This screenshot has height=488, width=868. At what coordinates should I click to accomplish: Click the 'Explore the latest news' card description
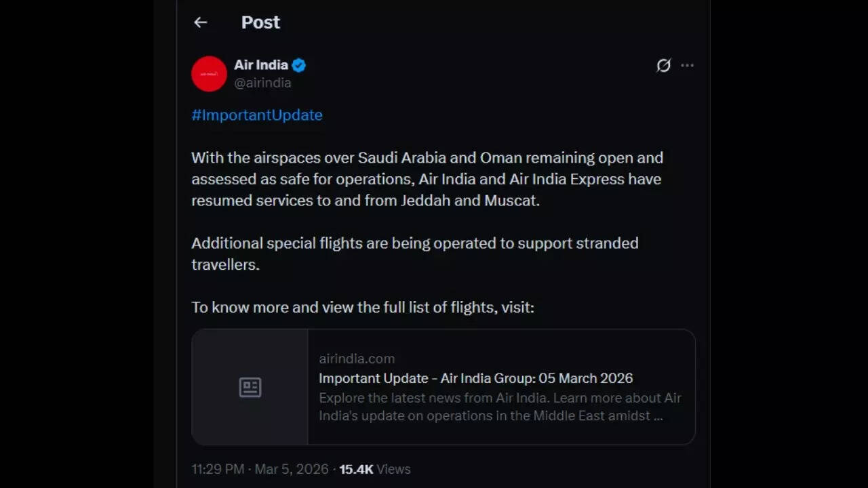[x=500, y=407]
